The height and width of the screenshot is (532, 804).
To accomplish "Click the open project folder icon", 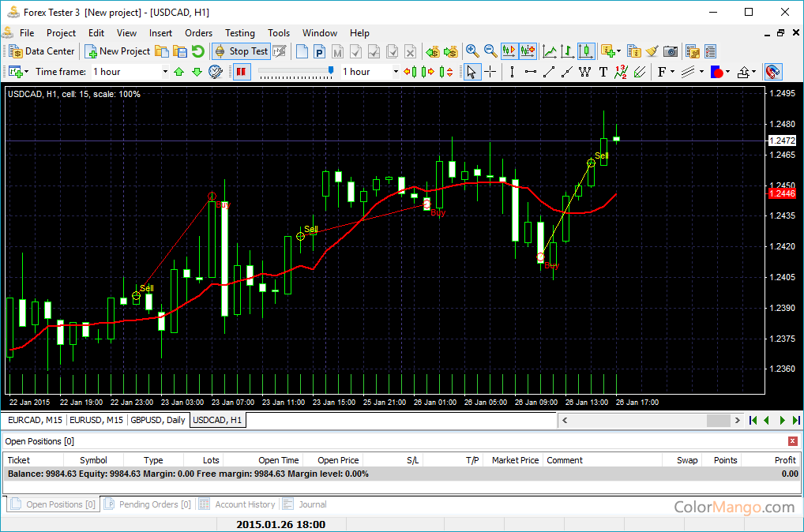I will 162,51.
